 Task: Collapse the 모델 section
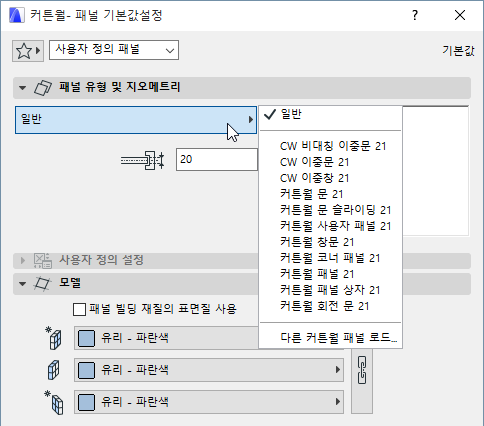[22, 284]
